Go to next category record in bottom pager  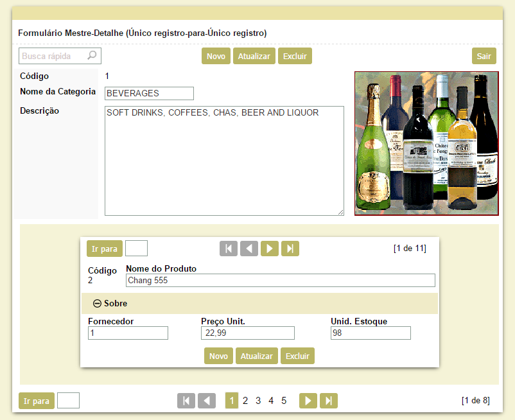[308, 401]
